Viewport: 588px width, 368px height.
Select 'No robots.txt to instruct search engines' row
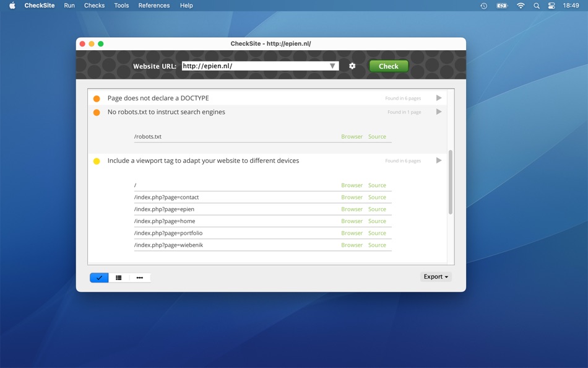pos(267,112)
